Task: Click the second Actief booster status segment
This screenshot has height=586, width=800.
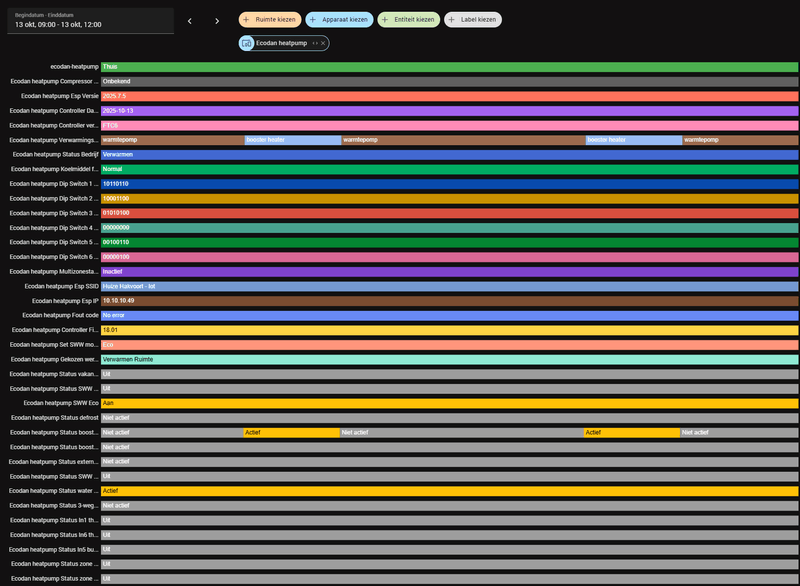Action: coord(632,432)
